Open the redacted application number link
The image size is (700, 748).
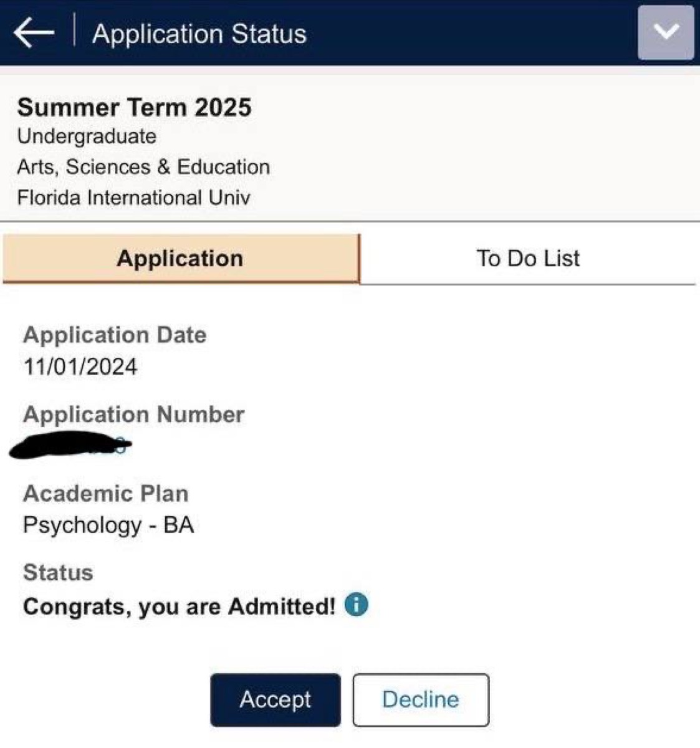coord(70,446)
